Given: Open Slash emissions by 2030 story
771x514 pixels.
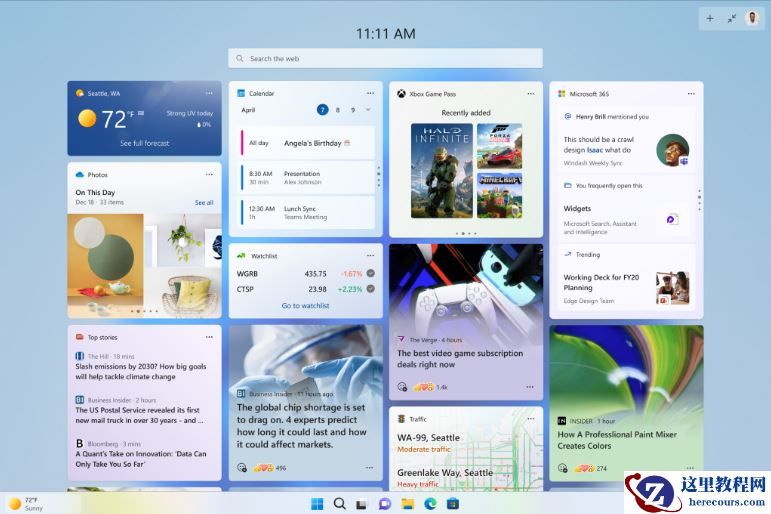Looking at the screenshot, I should point(141,371).
